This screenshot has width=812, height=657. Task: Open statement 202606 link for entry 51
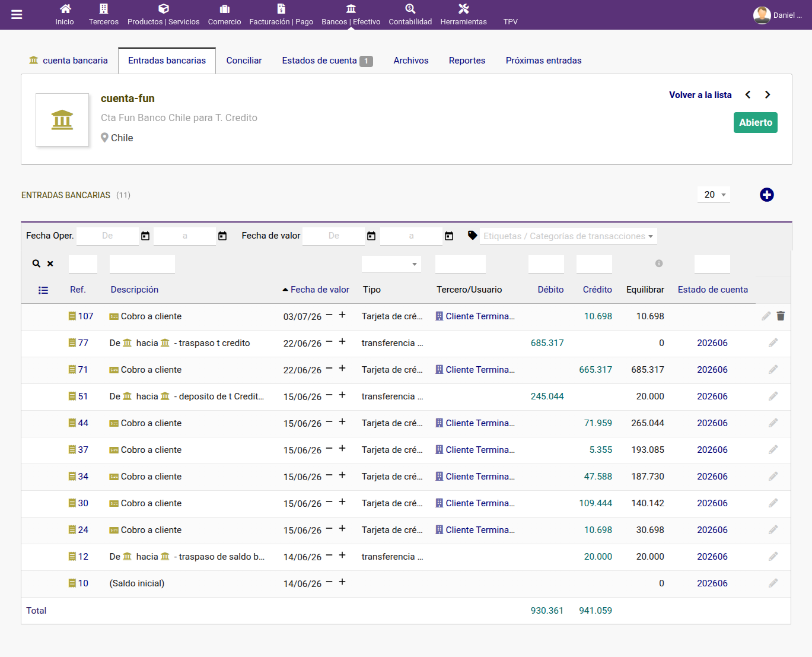(712, 396)
